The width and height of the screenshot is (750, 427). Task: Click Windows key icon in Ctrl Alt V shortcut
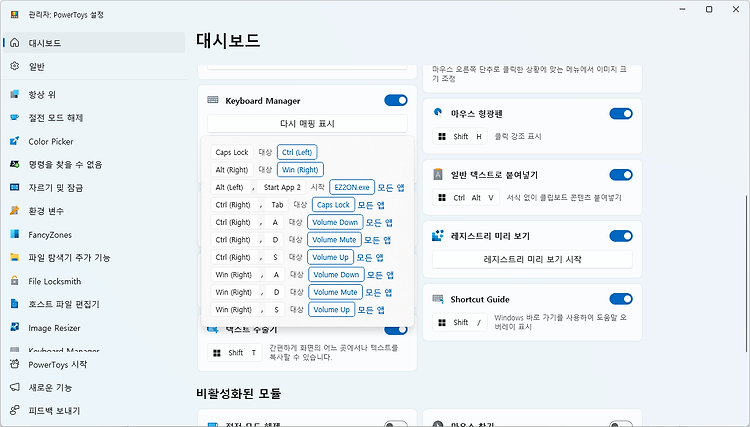442,197
